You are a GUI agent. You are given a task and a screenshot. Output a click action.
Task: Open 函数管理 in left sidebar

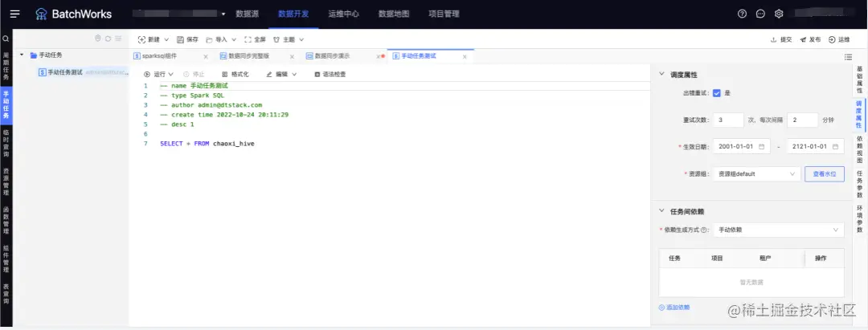click(x=6, y=220)
